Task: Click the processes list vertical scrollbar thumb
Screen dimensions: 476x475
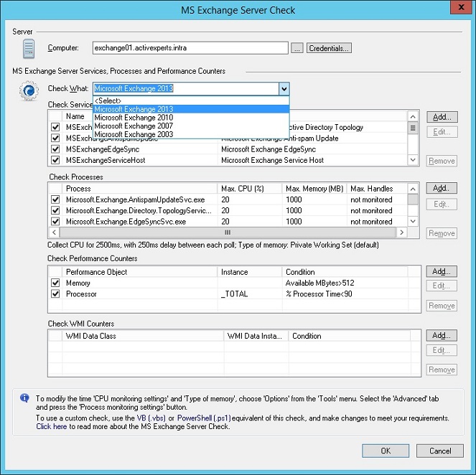Action: pyautogui.click(x=413, y=199)
